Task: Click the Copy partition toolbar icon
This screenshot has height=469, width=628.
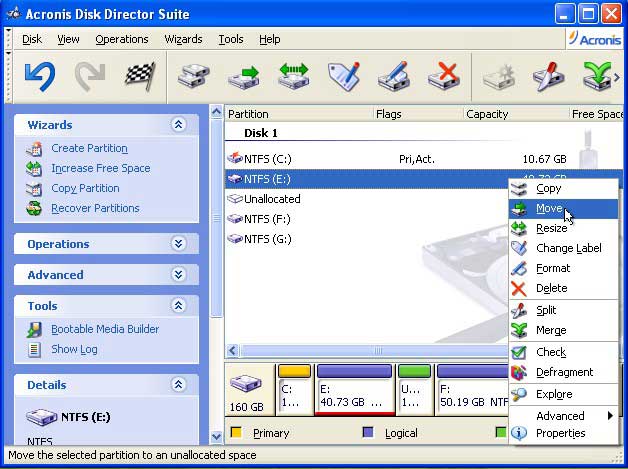Action: pyautogui.click(x=194, y=76)
